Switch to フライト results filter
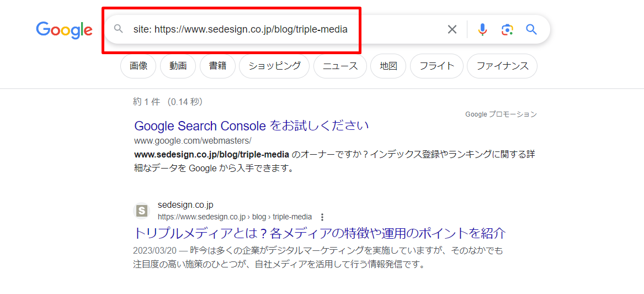 pyautogui.click(x=437, y=66)
